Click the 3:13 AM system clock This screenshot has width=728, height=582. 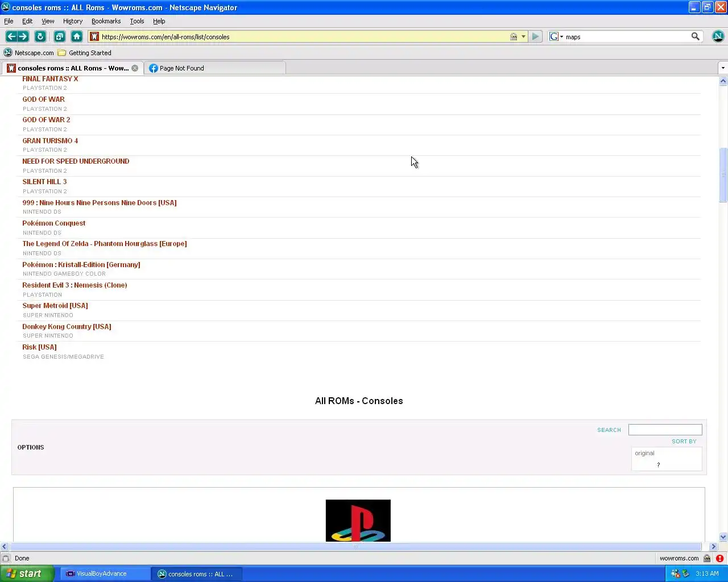point(707,573)
